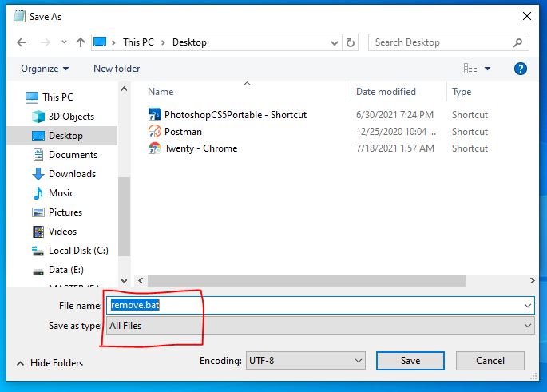Image resolution: width=547 pixels, height=392 pixels.
Task: Sort files by Date modified column
Action: pyautogui.click(x=386, y=92)
